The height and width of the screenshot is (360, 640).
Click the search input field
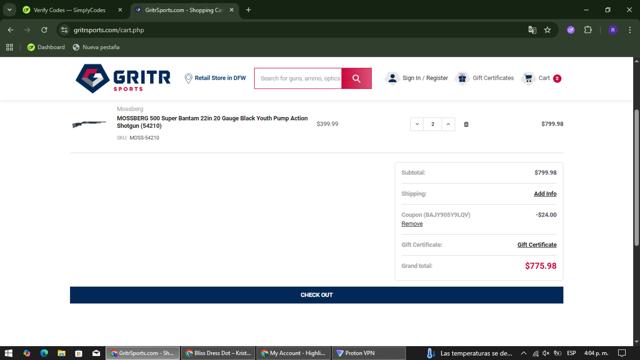coord(298,78)
